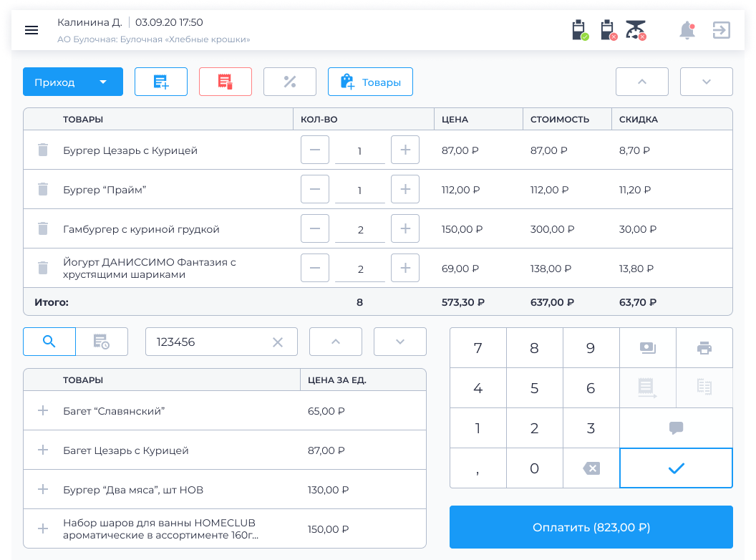Image resolution: width=756 pixels, height=560 pixels.
Task: Check the red cash register error icon
Action: (x=609, y=30)
